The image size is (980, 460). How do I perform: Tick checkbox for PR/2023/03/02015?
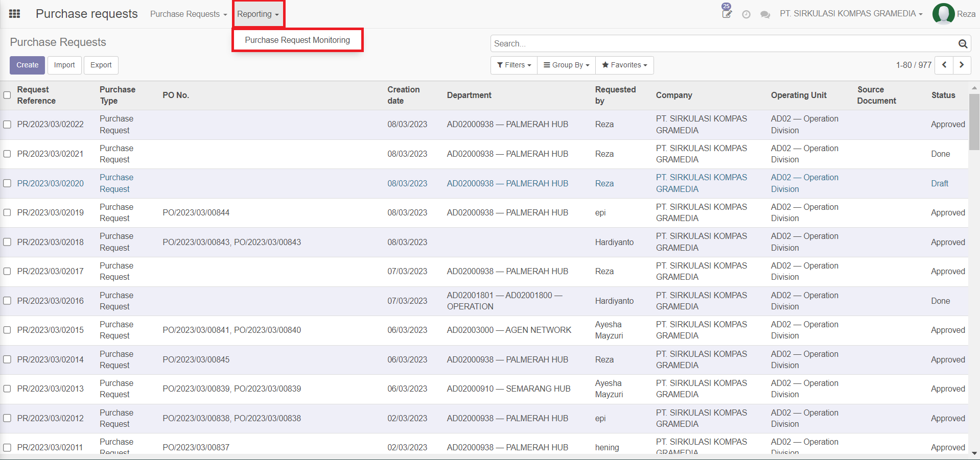7,330
